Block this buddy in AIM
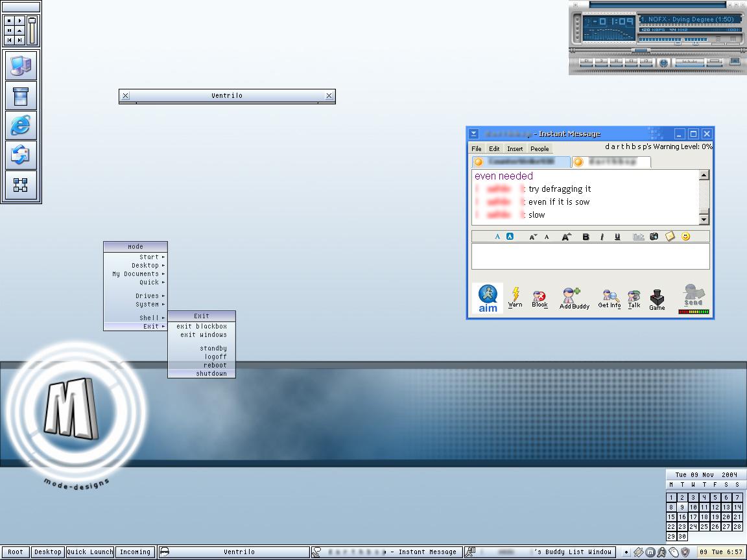747x560 pixels. (x=539, y=299)
